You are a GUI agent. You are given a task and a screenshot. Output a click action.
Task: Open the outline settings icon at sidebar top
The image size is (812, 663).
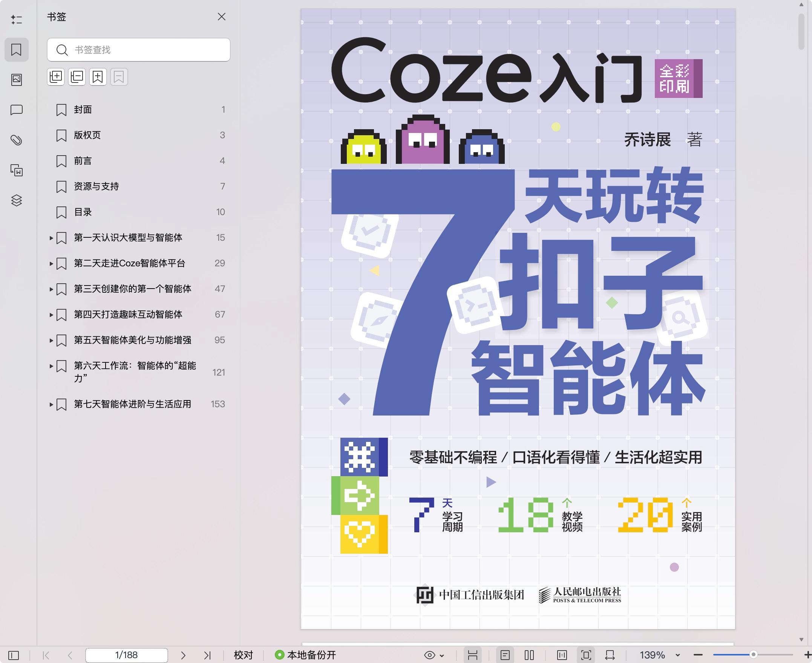tap(17, 20)
